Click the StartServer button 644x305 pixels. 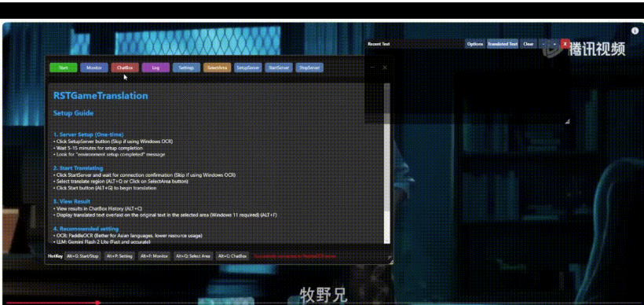coord(279,68)
